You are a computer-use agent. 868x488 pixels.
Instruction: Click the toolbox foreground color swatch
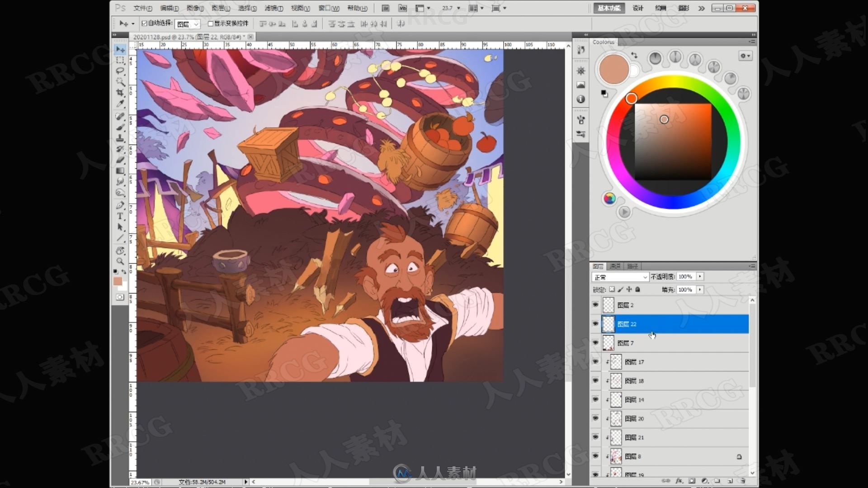coord(118,282)
